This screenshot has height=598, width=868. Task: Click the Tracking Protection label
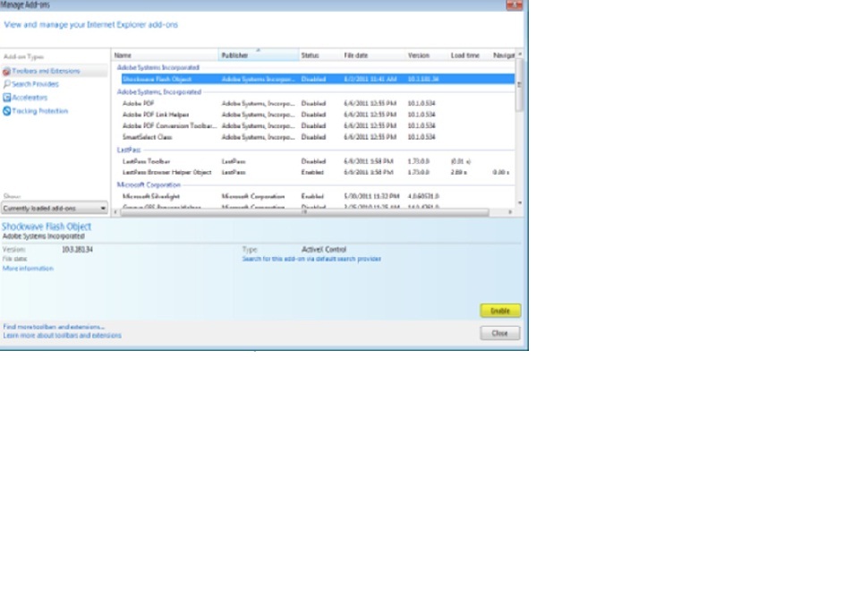coord(40,111)
